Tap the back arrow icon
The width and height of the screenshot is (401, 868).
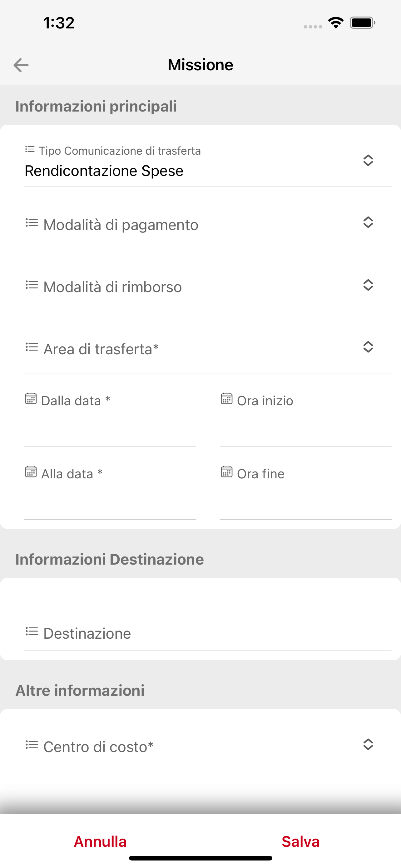tap(21, 65)
